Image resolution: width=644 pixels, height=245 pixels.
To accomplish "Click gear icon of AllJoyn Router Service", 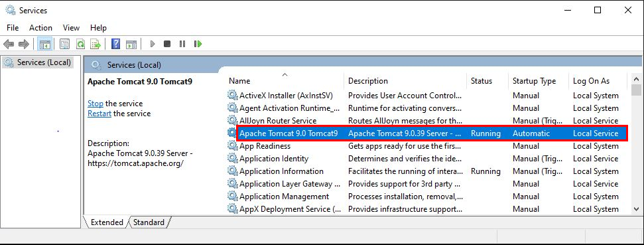I will pos(233,120).
